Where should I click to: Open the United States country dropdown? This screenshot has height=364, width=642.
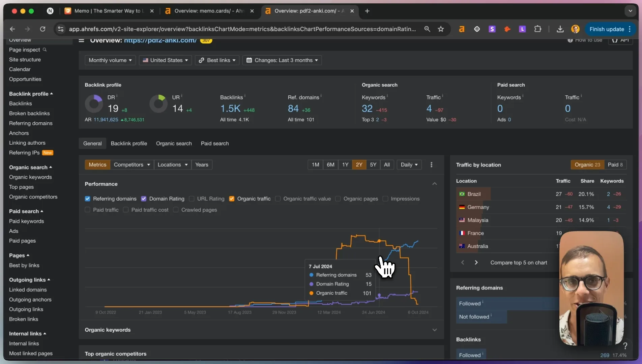click(165, 60)
